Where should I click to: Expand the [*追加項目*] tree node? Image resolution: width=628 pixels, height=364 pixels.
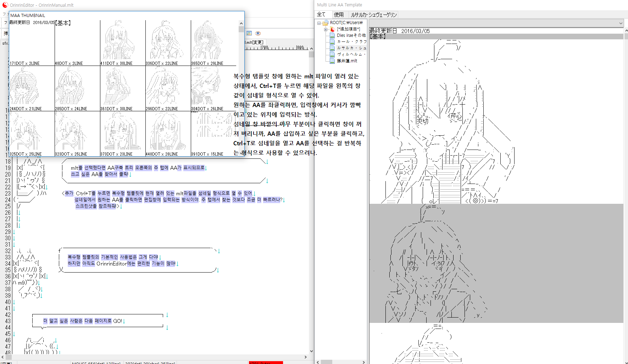coord(326,29)
